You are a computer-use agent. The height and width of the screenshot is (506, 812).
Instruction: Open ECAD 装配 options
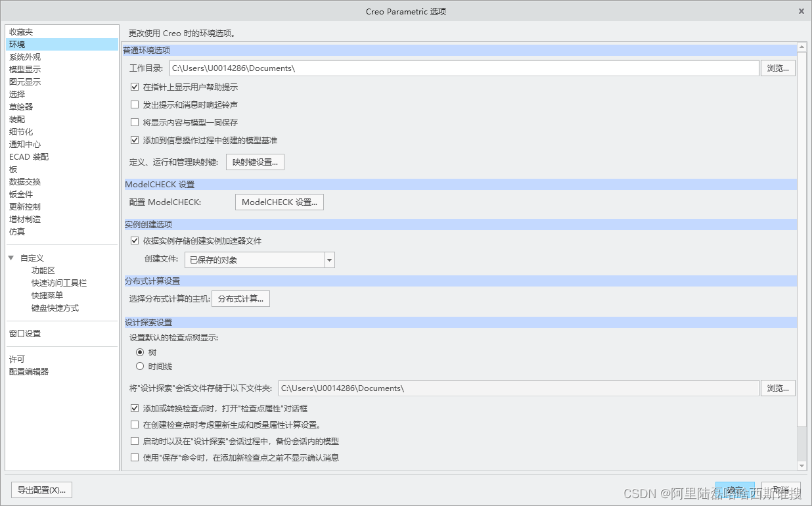pyautogui.click(x=29, y=157)
